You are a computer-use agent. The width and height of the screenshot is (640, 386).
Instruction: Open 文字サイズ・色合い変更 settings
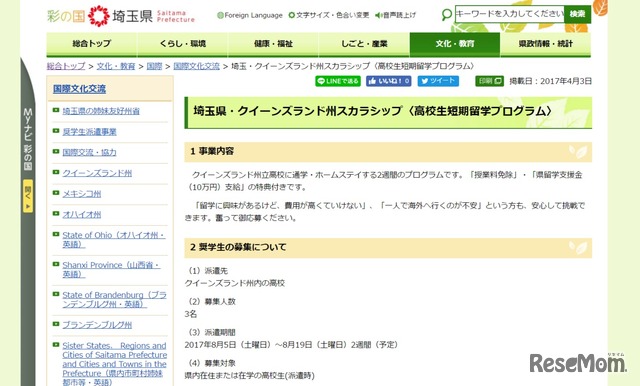(x=329, y=15)
